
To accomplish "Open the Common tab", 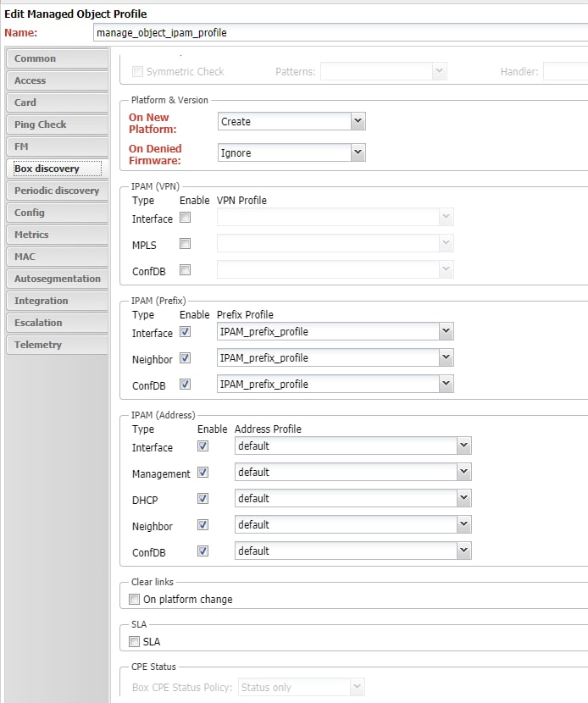I will click(x=57, y=58).
